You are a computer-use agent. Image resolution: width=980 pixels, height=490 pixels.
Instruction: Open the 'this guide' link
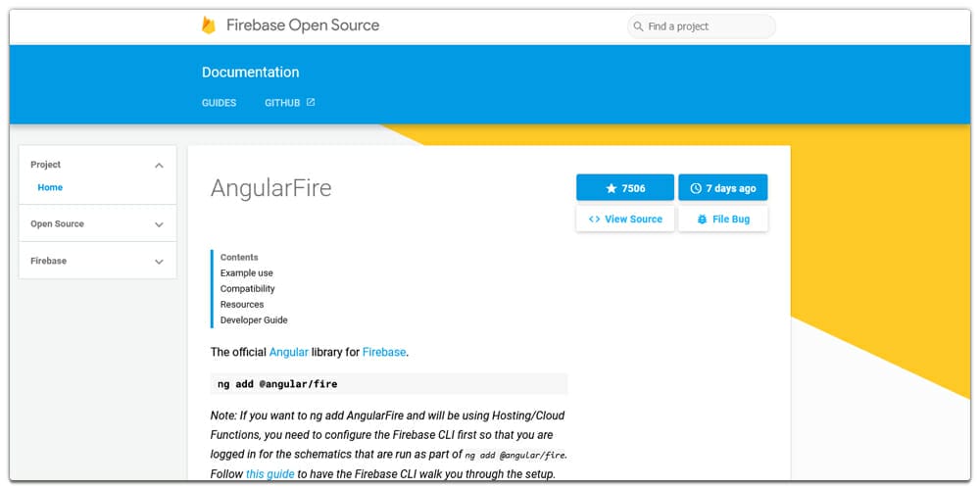point(270,474)
